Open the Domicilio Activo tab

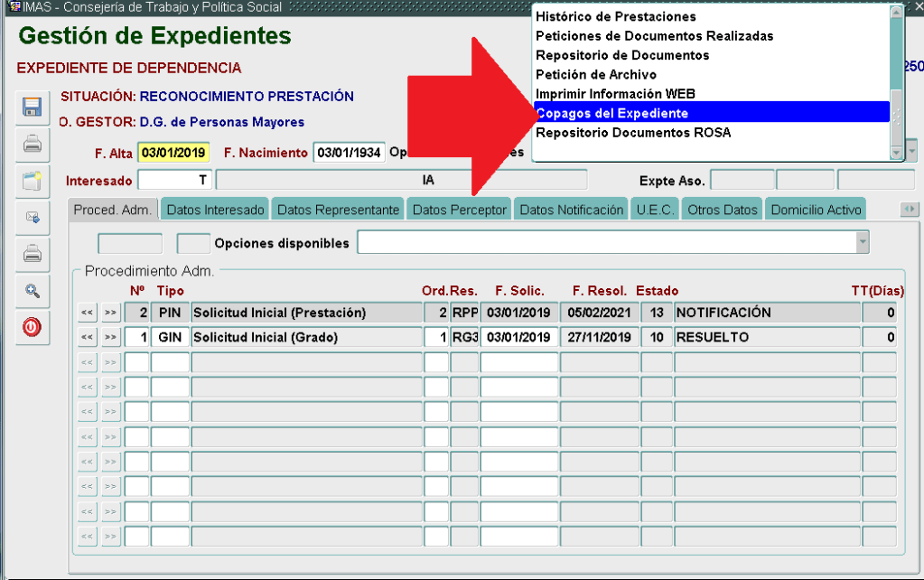(x=816, y=210)
